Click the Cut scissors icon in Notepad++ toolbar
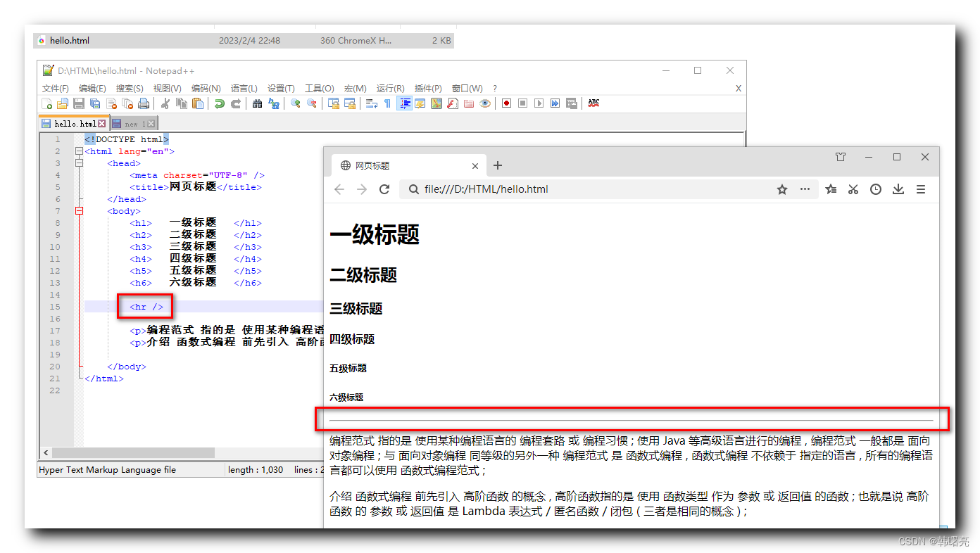 click(165, 103)
